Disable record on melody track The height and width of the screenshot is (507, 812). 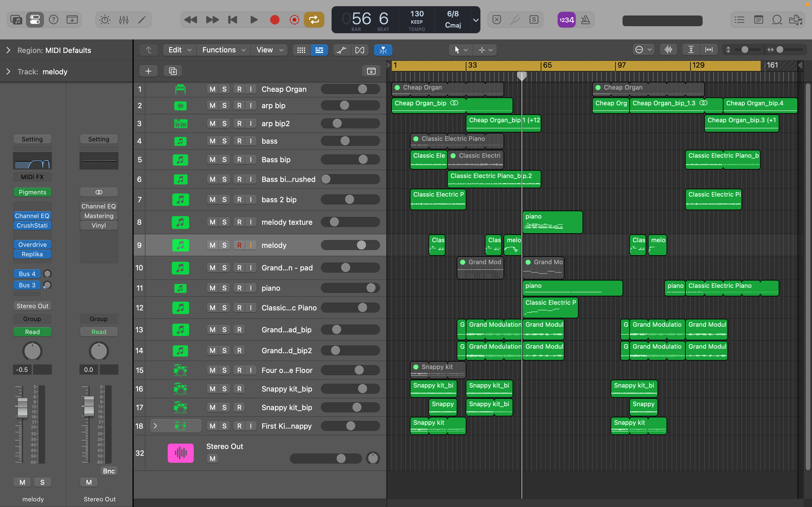239,245
